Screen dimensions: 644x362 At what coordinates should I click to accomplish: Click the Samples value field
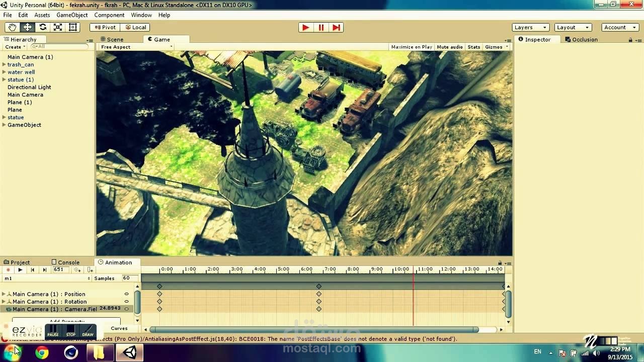(x=130, y=278)
